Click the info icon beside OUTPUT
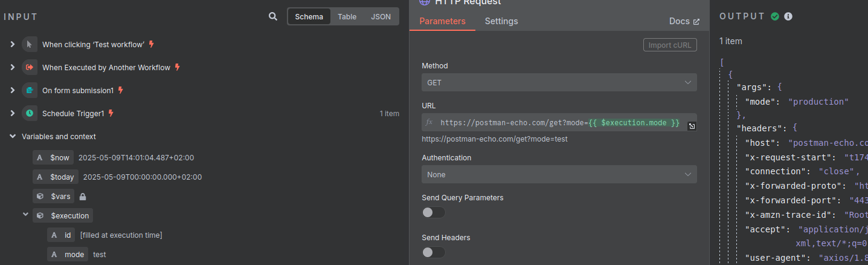Image resolution: width=868 pixels, height=265 pixels. [788, 16]
